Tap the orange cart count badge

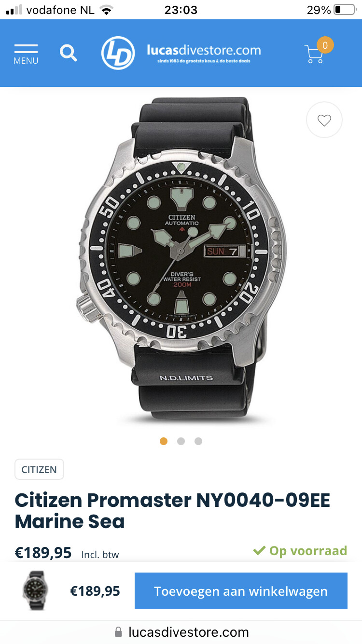click(325, 46)
